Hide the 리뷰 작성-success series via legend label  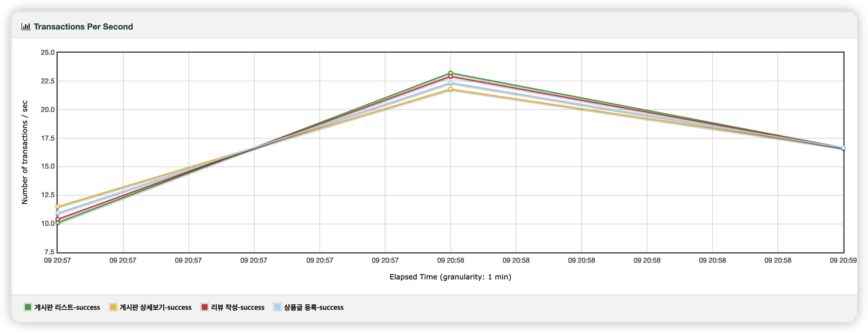click(238, 307)
